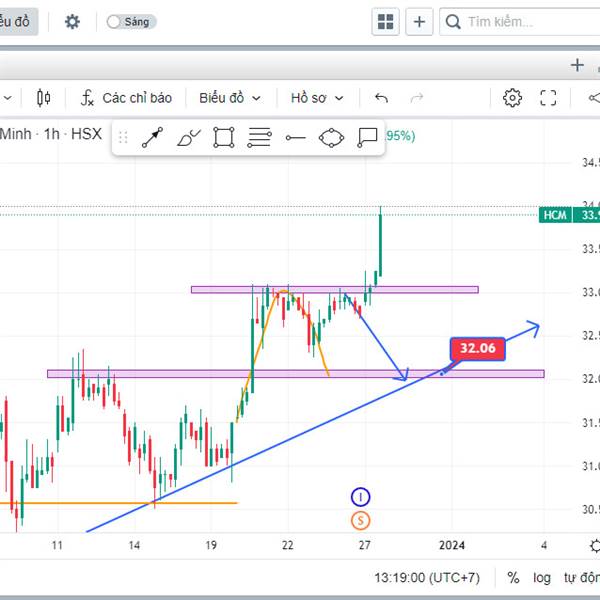The height and width of the screenshot is (600, 600).
Task: Open the blue I event marker
Action: pos(360,497)
